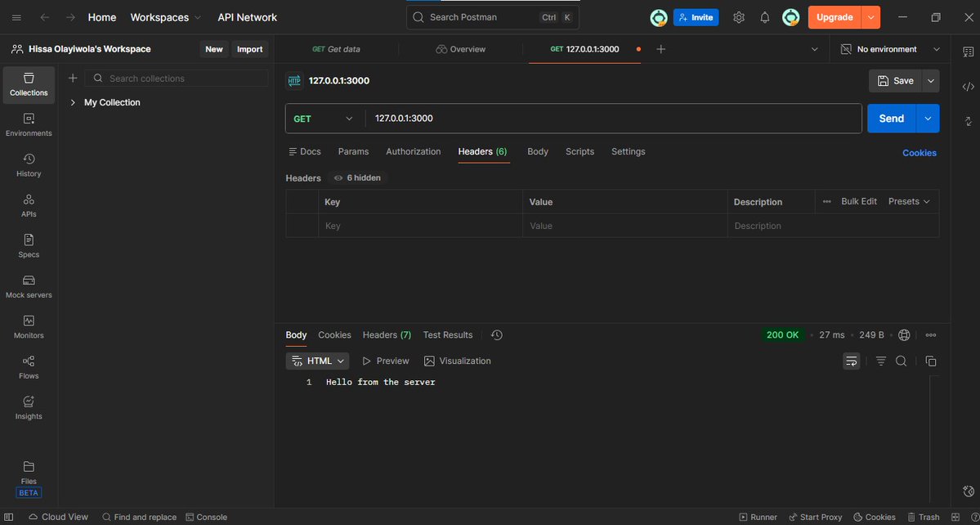Viewport: 980px width, 525px height.
Task: Open the HTML response format dropdown
Action: (317, 361)
